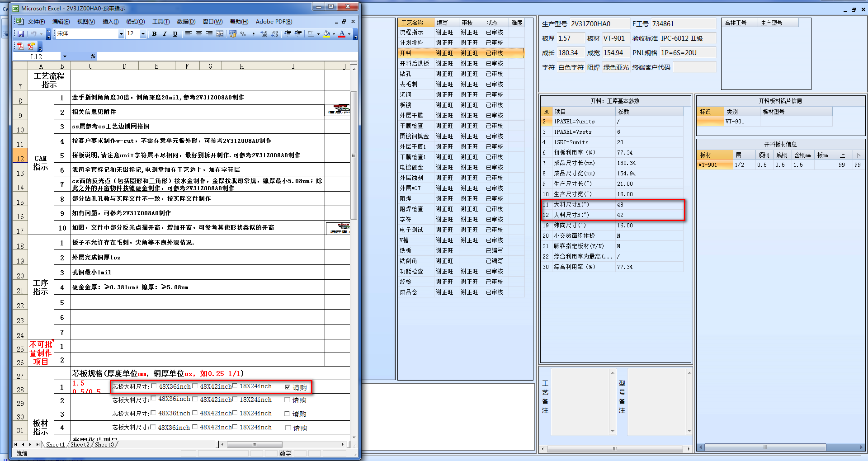868x461 pixels.
Task: Apply merge and center to cells
Action: point(220,34)
